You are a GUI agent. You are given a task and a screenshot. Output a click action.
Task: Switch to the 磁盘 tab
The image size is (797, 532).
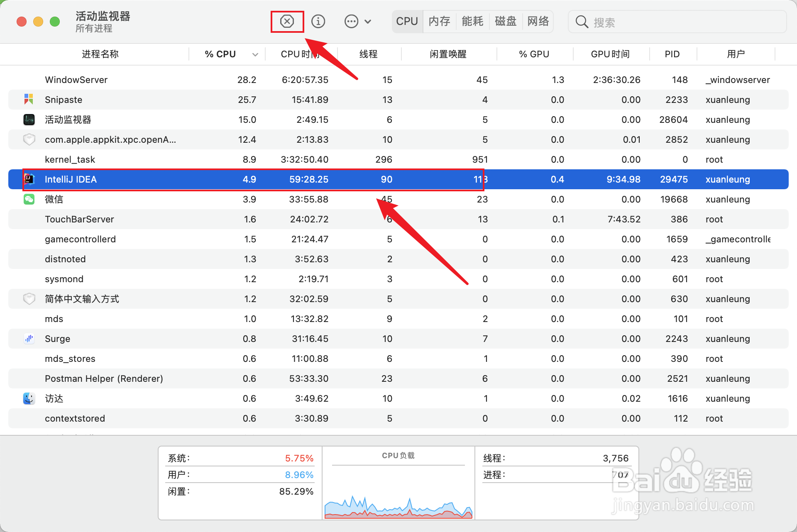(x=506, y=21)
